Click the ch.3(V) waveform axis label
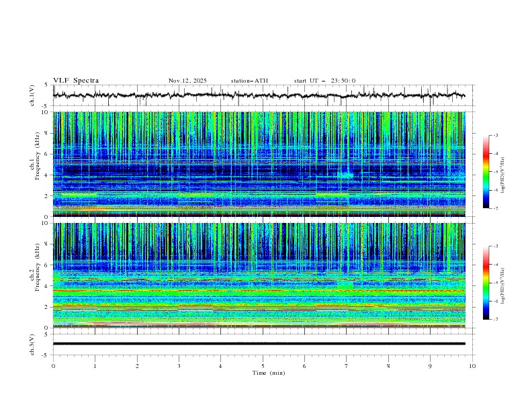Viewport: 532px width, 411px height. (x=33, y=343)
